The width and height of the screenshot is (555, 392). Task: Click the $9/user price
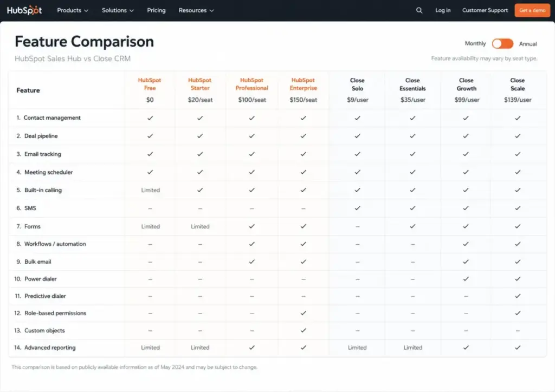[x=358, y=100]
